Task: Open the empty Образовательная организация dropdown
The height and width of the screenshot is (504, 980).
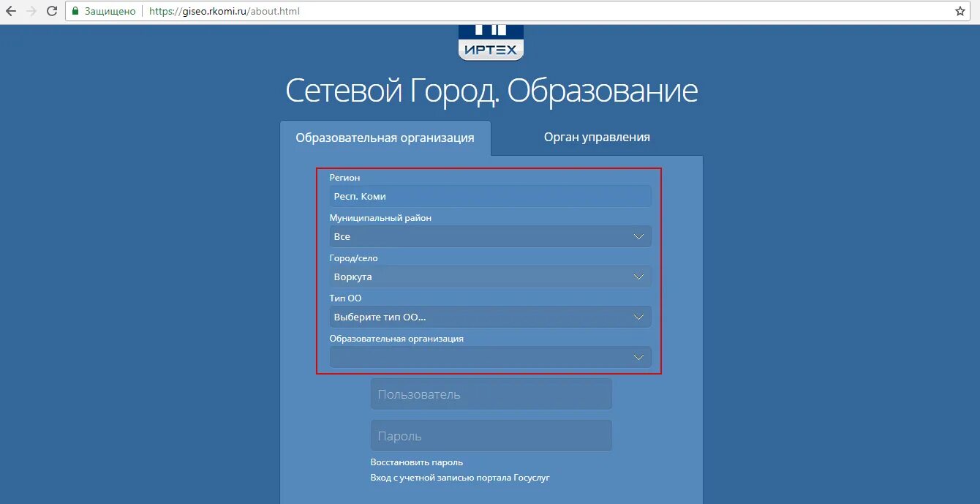Action: click(x=490, y=357)
